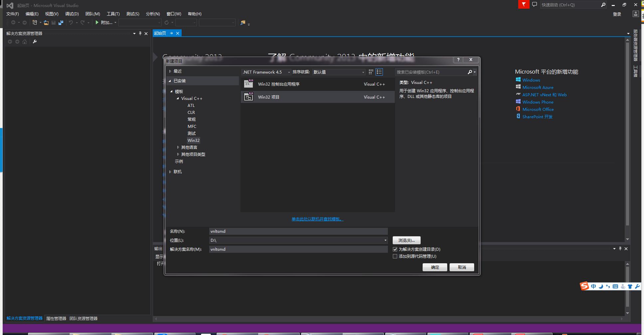
Task: Click the red notifications flag icon
Action: [x=524, y=5]
